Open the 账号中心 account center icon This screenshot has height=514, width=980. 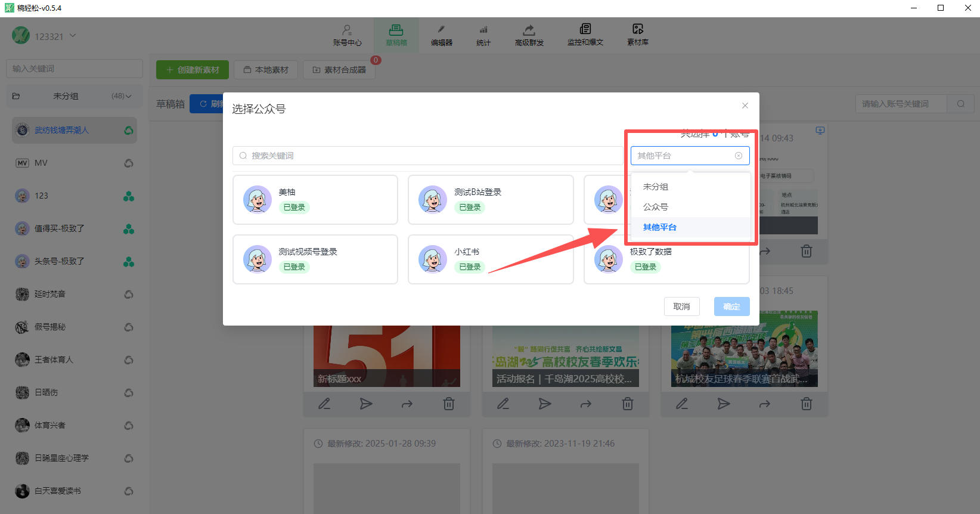tap(347, 35)
